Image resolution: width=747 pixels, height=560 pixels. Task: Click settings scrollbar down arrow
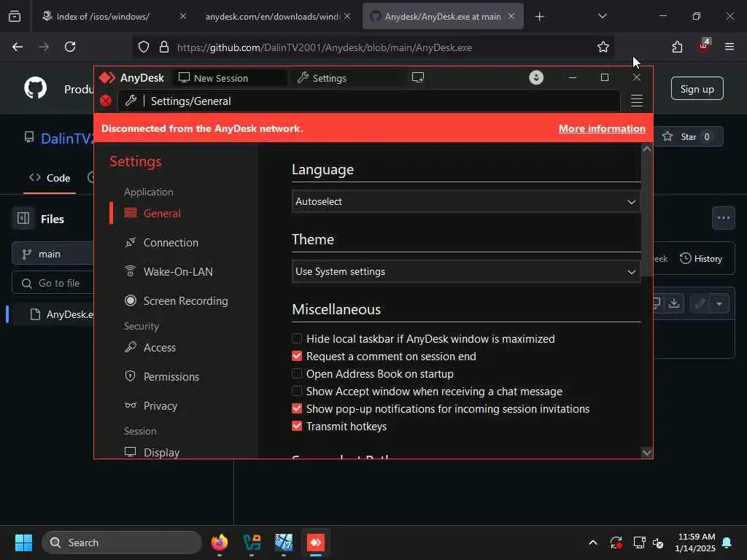click(646, 452)
